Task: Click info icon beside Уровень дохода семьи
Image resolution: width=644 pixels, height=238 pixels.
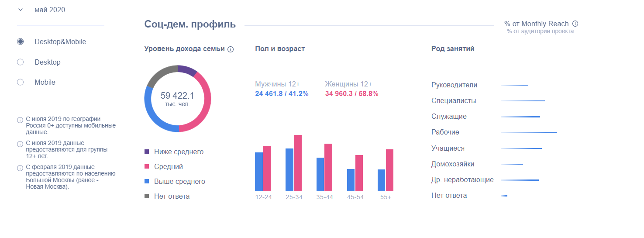Action: pyautogui.click(x=231, y=49)
